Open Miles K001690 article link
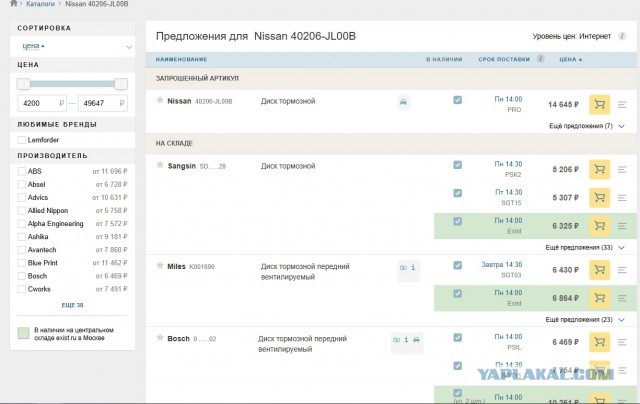Image resolution: width=640 pixels, height=404 pixels. coord(202,267)
